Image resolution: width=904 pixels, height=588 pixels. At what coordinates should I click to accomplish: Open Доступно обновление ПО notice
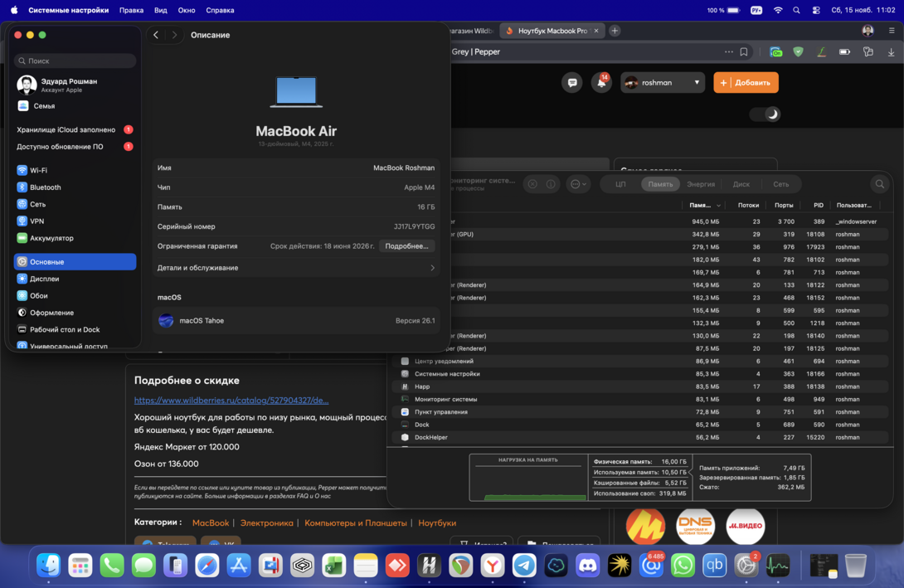click(x=75, y=147)
